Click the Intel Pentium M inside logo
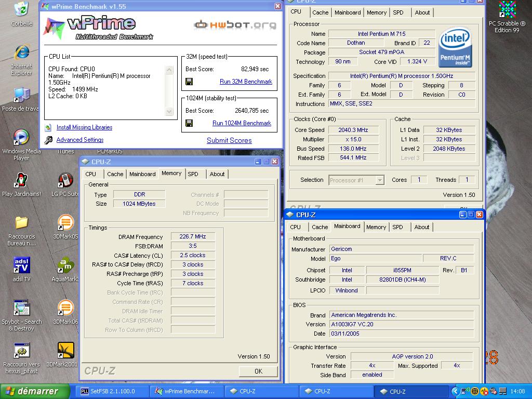 tap(455, 47)
